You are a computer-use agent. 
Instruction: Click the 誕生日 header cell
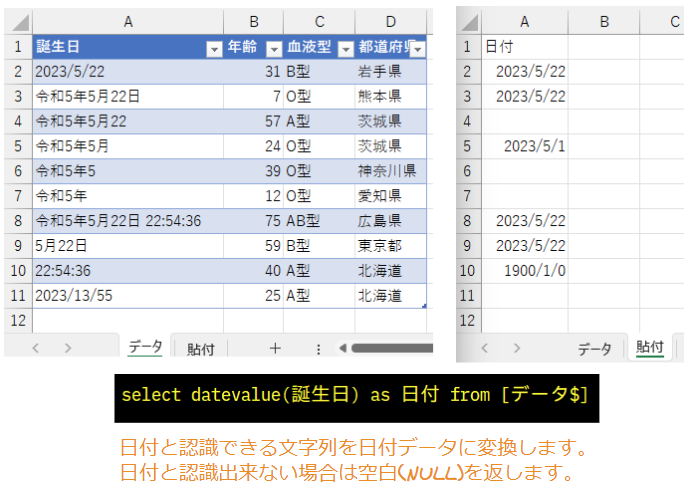pyautogui.click(x=128, y=47)
